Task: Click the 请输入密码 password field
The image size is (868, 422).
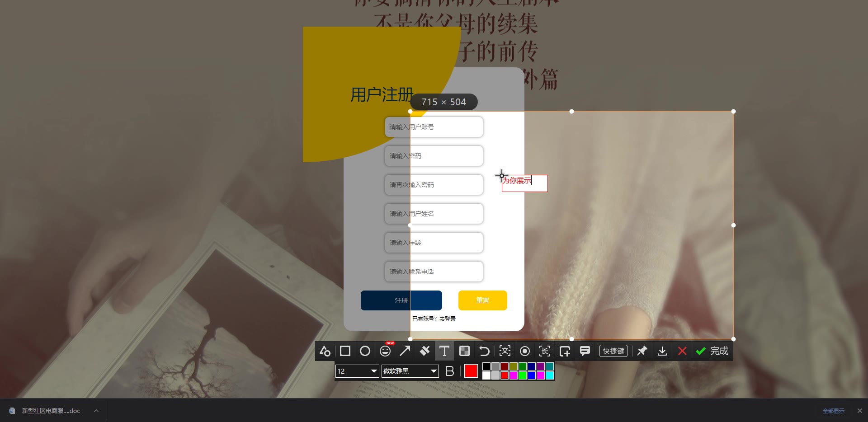Action: (434, 156)
